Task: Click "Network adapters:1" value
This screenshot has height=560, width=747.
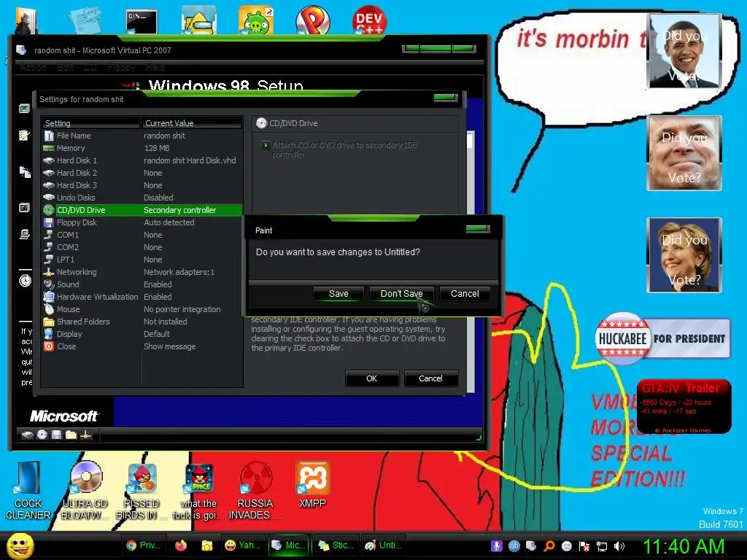Action: [x=179, y=272]
